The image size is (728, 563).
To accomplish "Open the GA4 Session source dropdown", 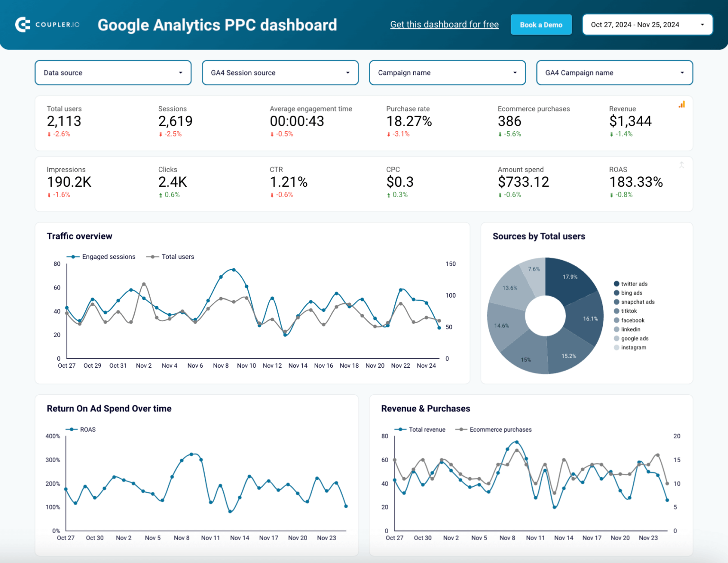I will (x=280, y=73).
